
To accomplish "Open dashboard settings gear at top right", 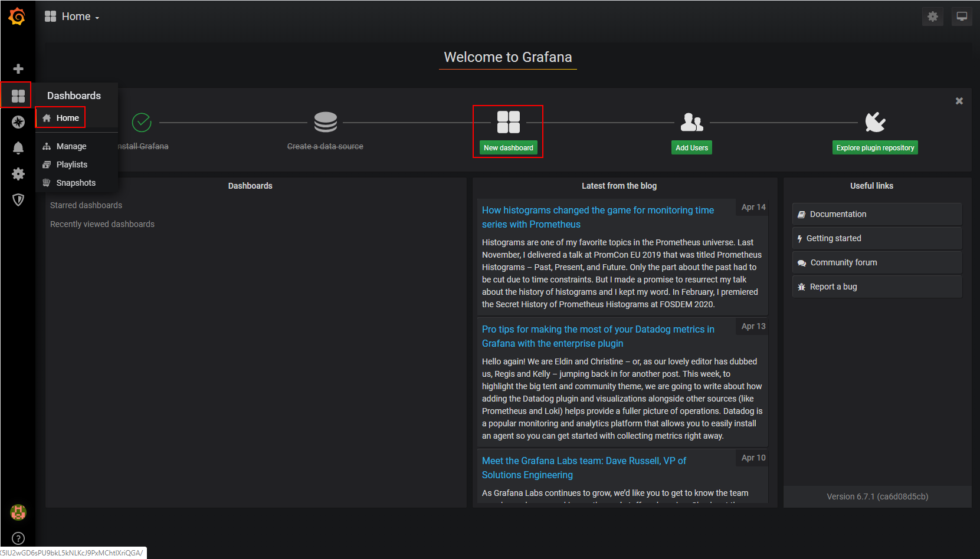I will [932, 17].
